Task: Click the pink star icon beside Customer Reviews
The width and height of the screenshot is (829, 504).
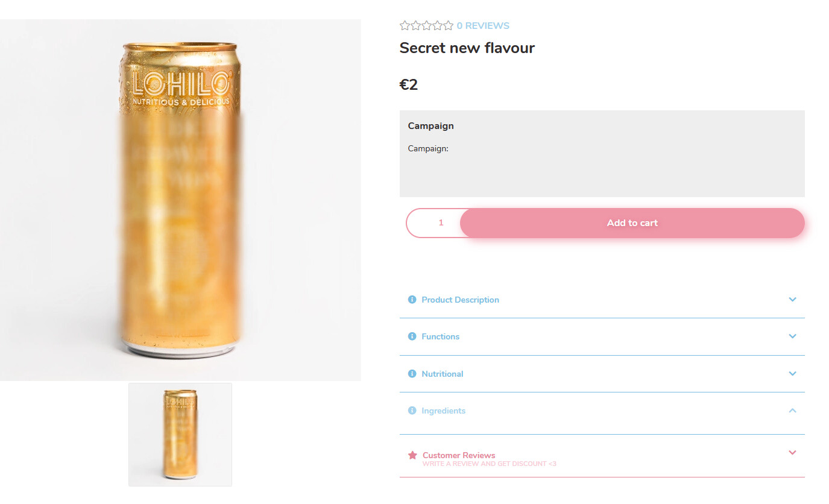Action: pos(412,455)
